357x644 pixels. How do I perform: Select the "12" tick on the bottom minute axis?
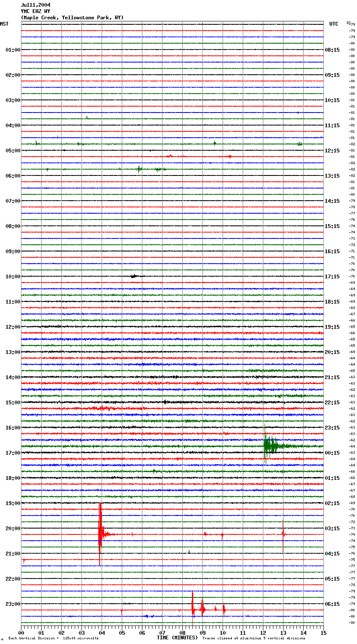click(263, 633)
